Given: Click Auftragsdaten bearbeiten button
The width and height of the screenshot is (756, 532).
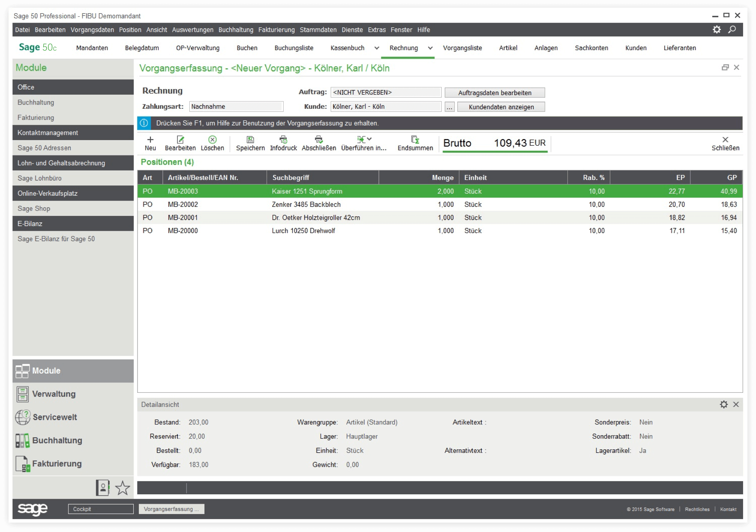Looking at the screenshot, I should [x=495, y=93].
